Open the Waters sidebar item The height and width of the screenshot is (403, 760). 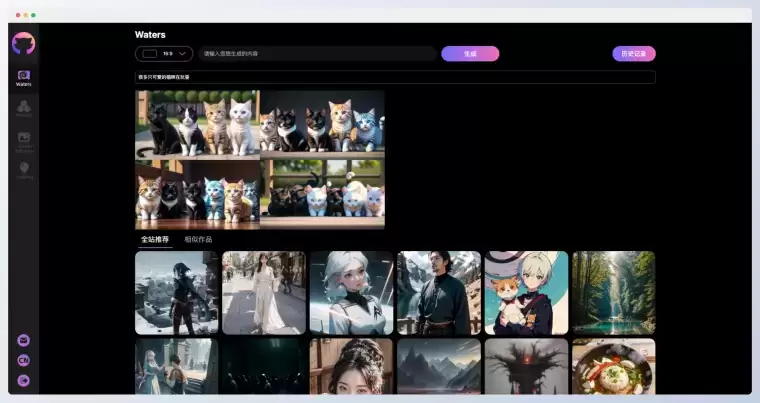click(x=23, y=78)
